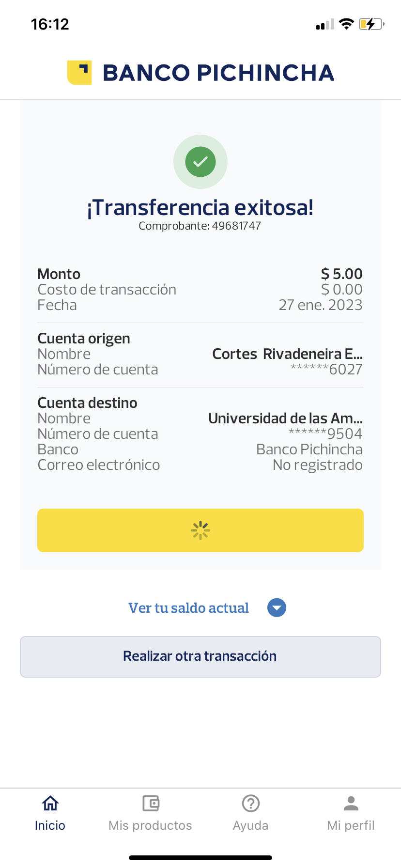Tap the Banco Pichincha yellow logo
401x868 pixels.
point(79,73)
